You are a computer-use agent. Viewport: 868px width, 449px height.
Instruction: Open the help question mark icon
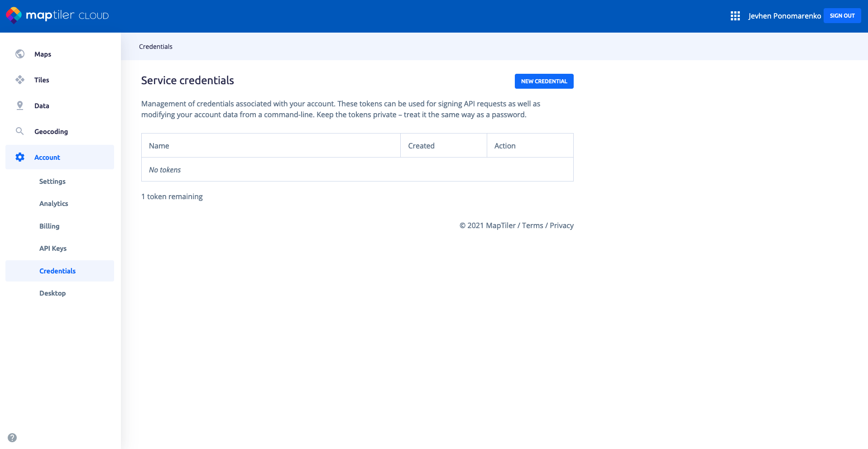[x=12, y=438]
